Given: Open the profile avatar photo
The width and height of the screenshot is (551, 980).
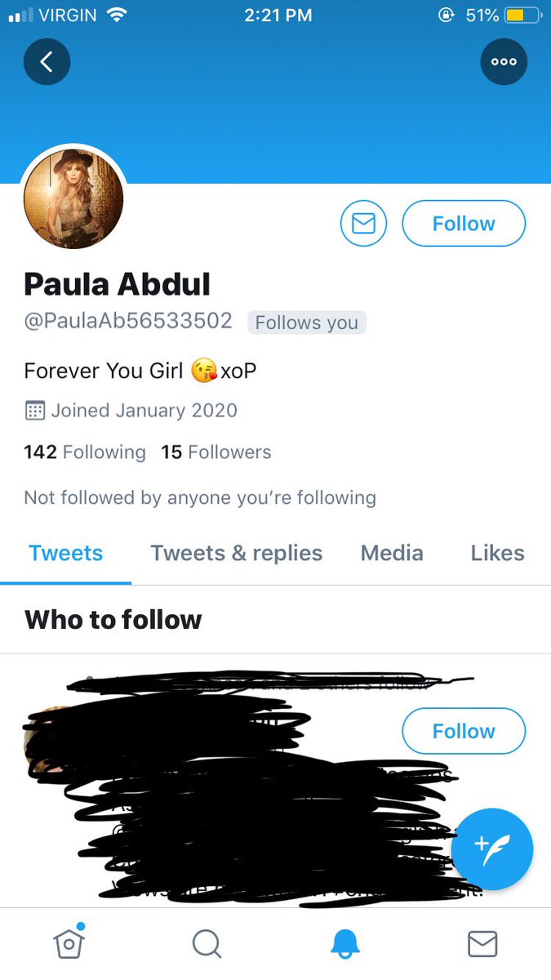Looking at the screenshot, I should (x=73, y=198).
